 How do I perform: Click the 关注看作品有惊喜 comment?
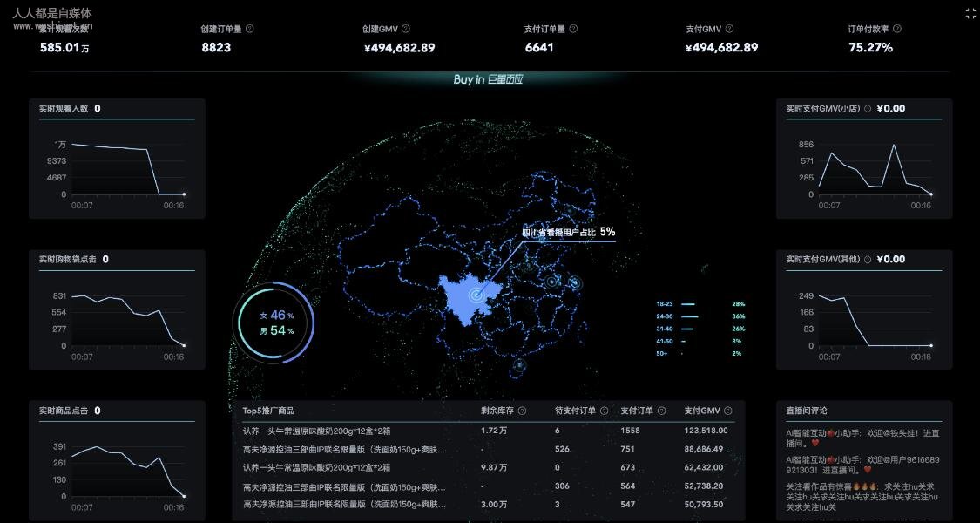862,497
